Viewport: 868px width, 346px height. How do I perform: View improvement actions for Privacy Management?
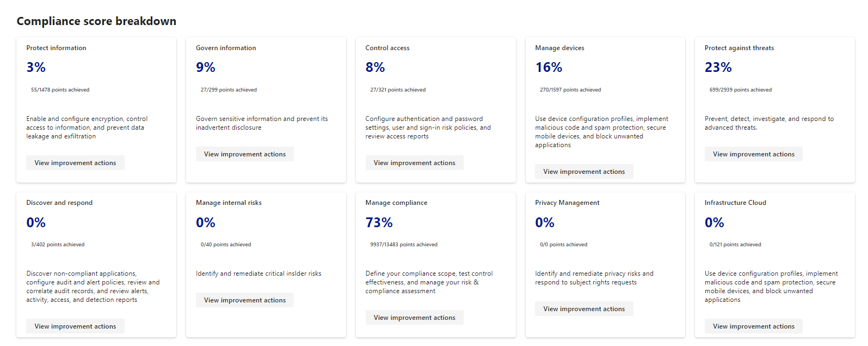pos(584,309)
